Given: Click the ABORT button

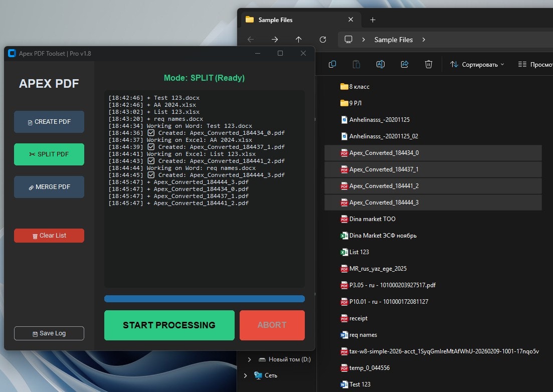Looking at the screenshot, I should point(272,325).
